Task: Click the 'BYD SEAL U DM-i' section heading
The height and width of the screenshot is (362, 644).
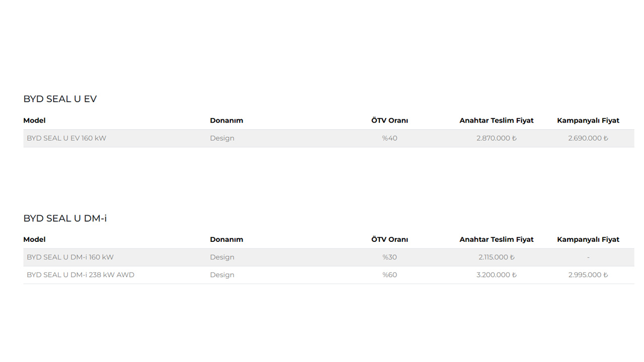Action: [65, 218]
